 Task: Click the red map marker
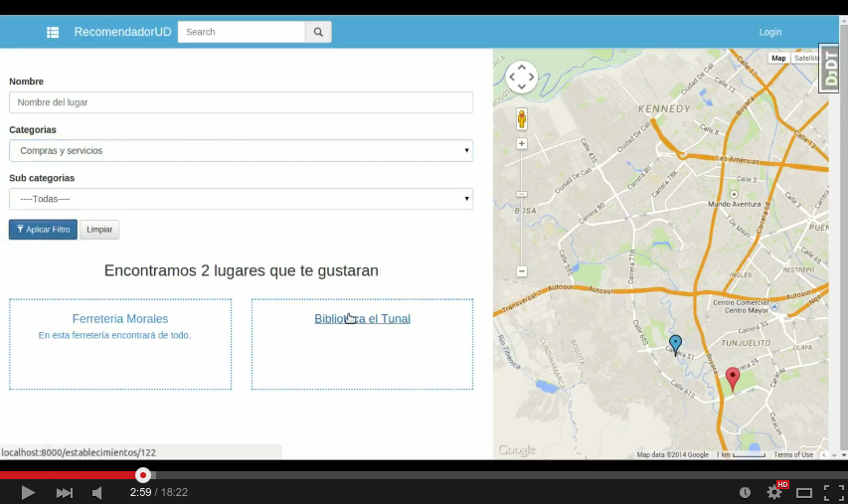733,379
